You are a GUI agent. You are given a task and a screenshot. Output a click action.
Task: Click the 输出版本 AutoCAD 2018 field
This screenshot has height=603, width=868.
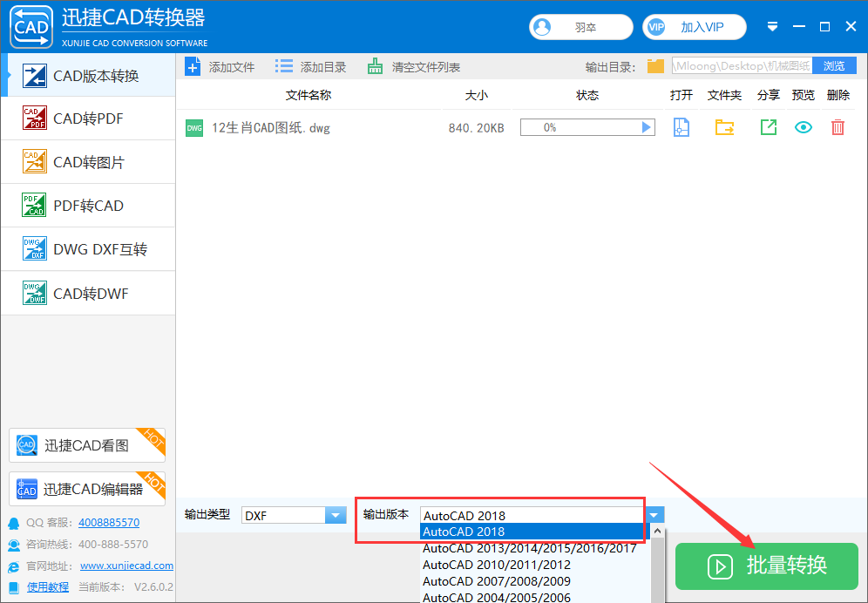coord(532,515)
